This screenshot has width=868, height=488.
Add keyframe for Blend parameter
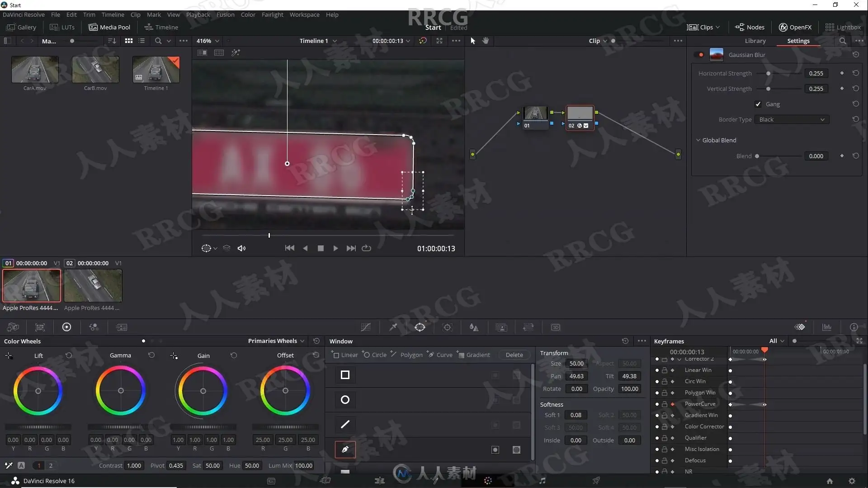click(842, 156)
